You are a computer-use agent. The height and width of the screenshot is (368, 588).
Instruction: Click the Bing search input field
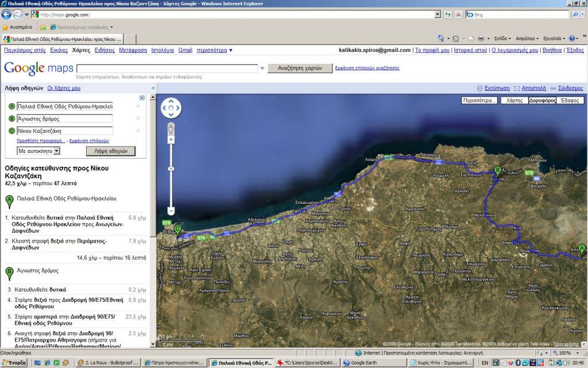(517, 14)
